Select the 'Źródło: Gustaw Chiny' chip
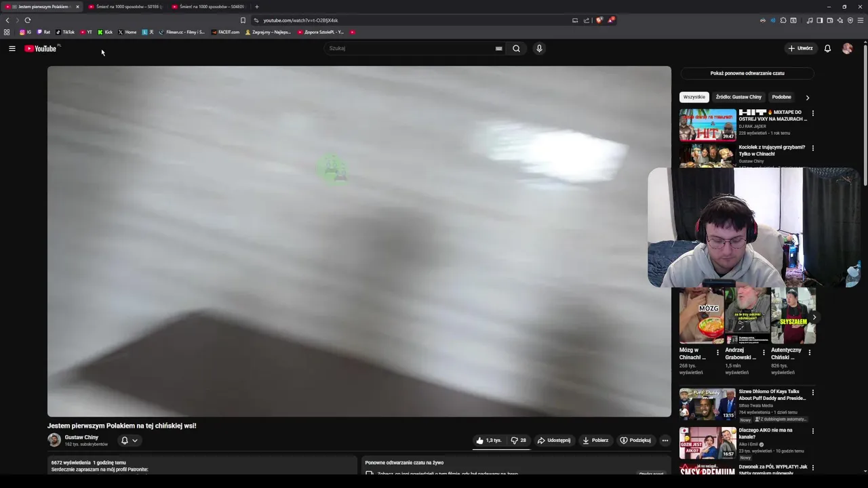Viewport: 868px width, 488px height. pyautogui.click(x=738, y=97)
